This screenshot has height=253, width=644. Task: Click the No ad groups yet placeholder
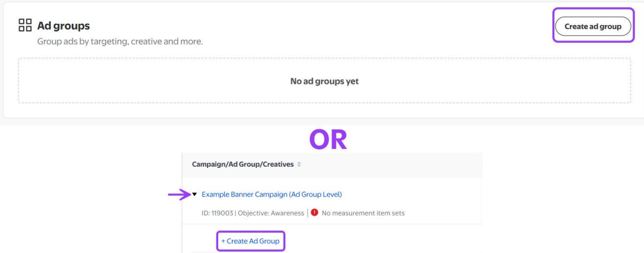pos(324,81)
